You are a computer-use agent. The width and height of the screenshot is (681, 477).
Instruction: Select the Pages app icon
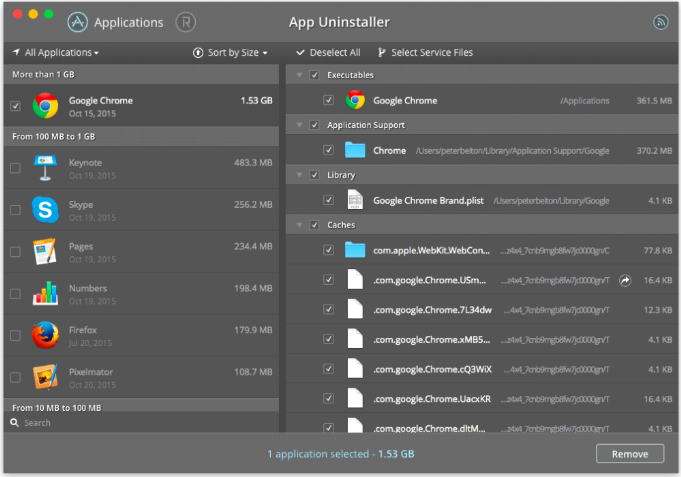[45, 252]
